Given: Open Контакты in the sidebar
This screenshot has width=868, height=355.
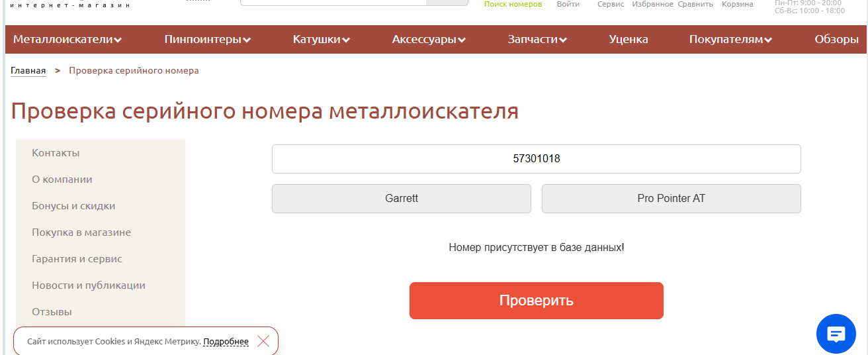Looking at the screenshot, I should pyautogui.click(x=56, y=153).
